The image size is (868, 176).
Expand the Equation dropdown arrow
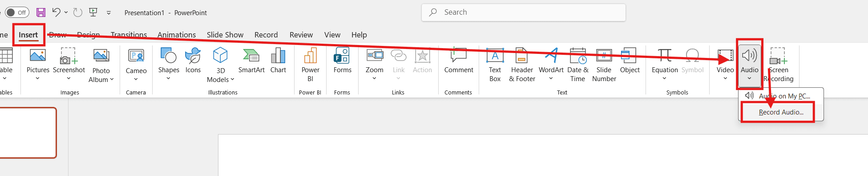665,78
